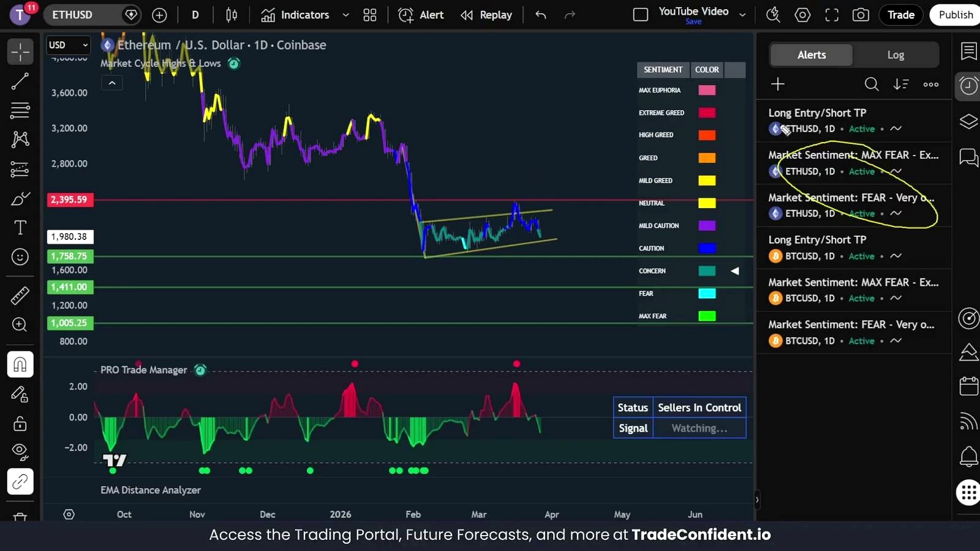Select the trend line drawing tool

click(x=20, y=81)
